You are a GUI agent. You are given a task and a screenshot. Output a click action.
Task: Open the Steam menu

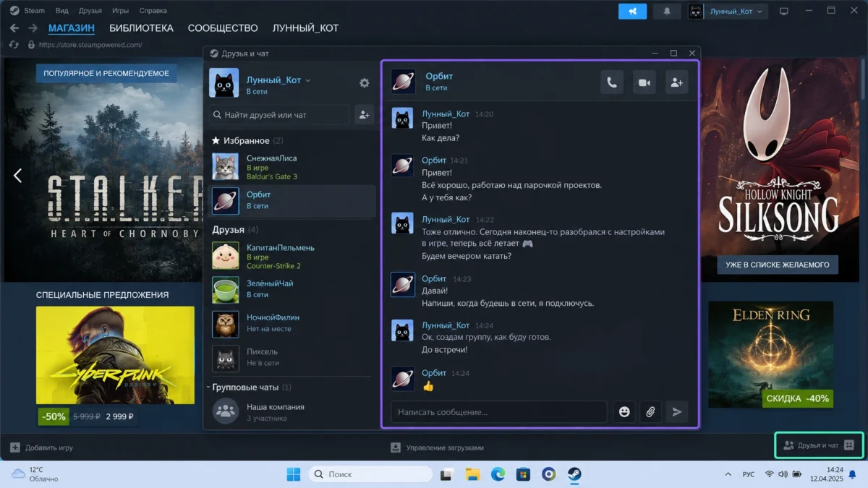[x=34, y=11]
